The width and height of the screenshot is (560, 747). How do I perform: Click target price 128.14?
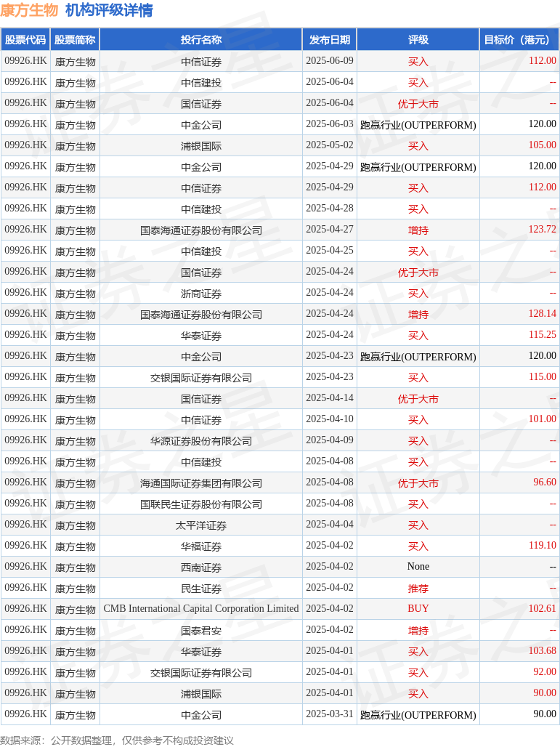point(542,314)
